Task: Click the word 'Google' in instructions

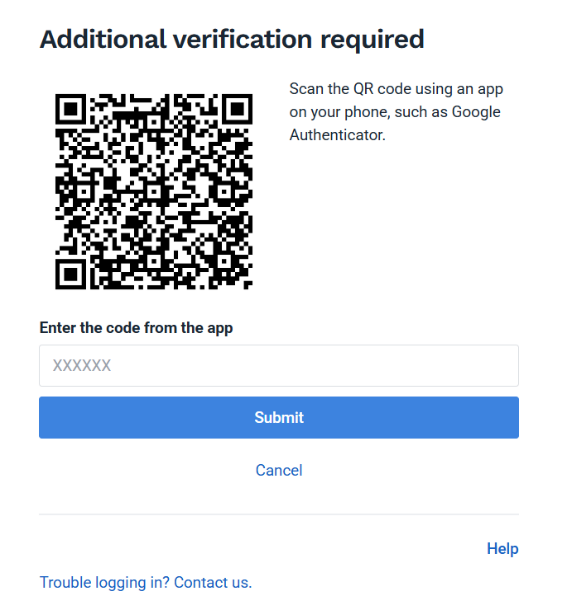Action: (x=476, y=112)
